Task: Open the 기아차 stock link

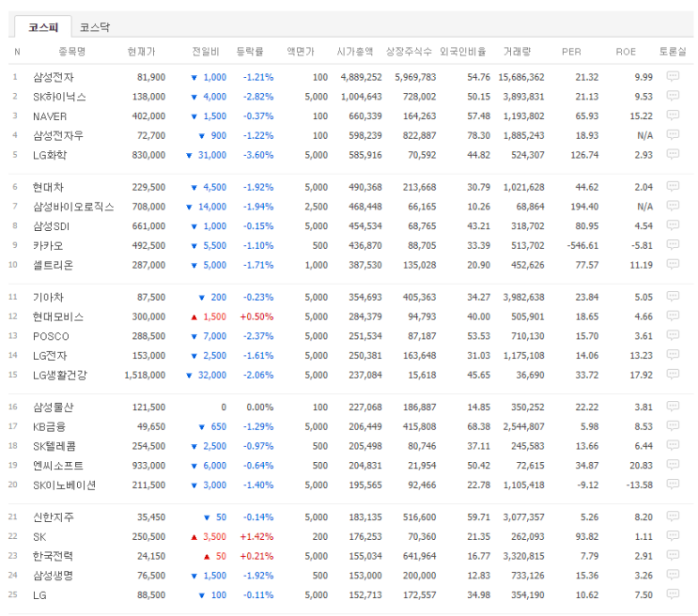Action: (48, 297)
